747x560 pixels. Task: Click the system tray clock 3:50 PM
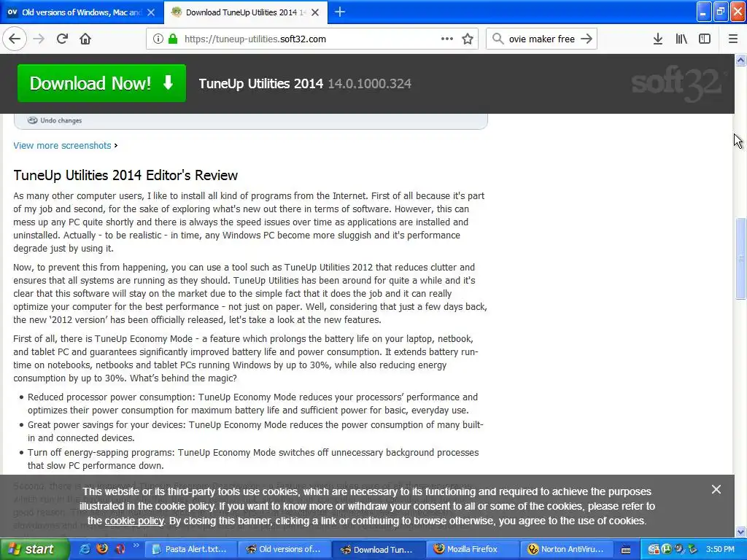[x=720, y=550]
